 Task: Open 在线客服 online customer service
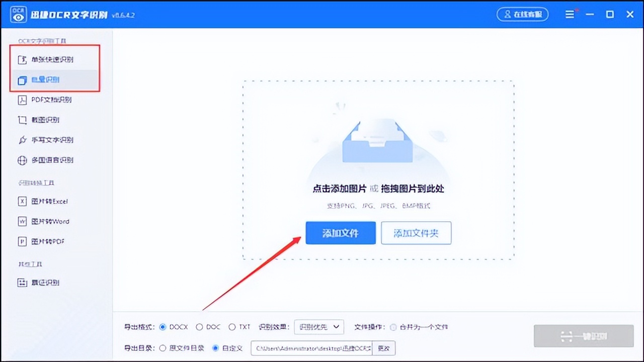(x=522, y=14)
